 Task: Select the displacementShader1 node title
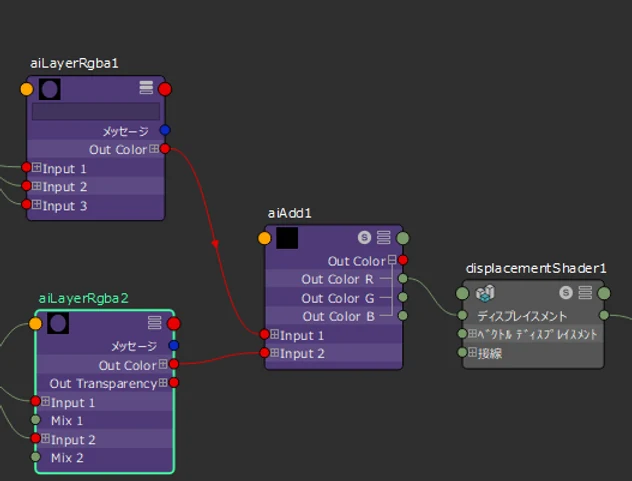point(536,269)
